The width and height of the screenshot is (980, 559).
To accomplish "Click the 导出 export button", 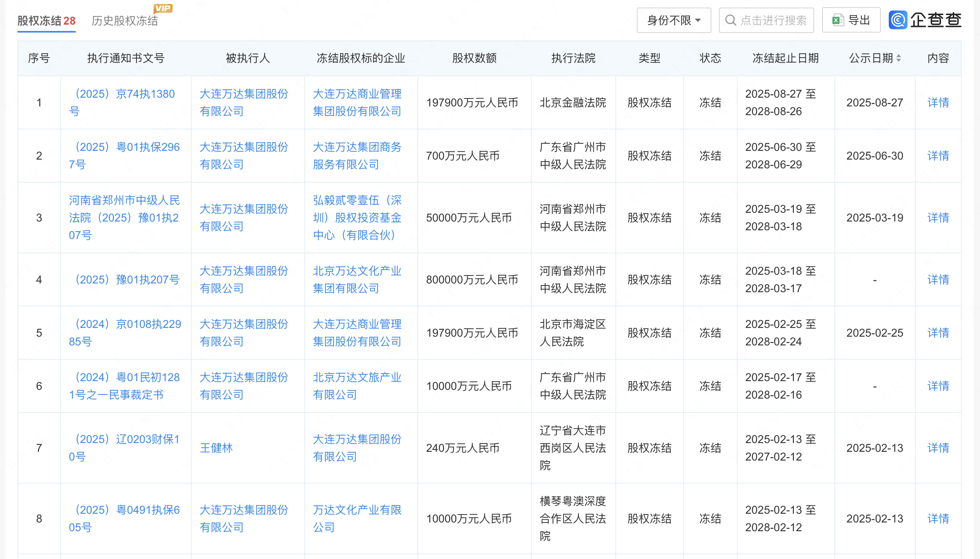I will click(851, 19).
